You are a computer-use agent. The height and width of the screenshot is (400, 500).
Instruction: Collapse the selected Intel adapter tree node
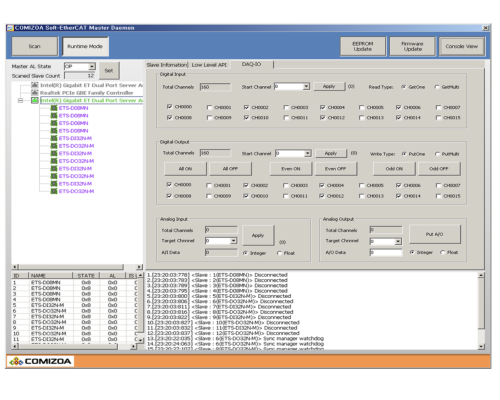click(20, 100)
